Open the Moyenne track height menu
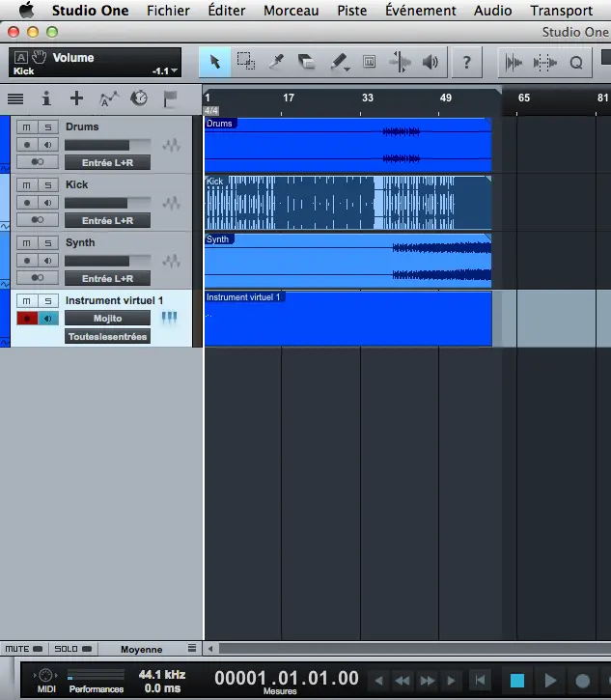Image resolution: width=611 pixels, height=700 pixels. click(142, 649)
